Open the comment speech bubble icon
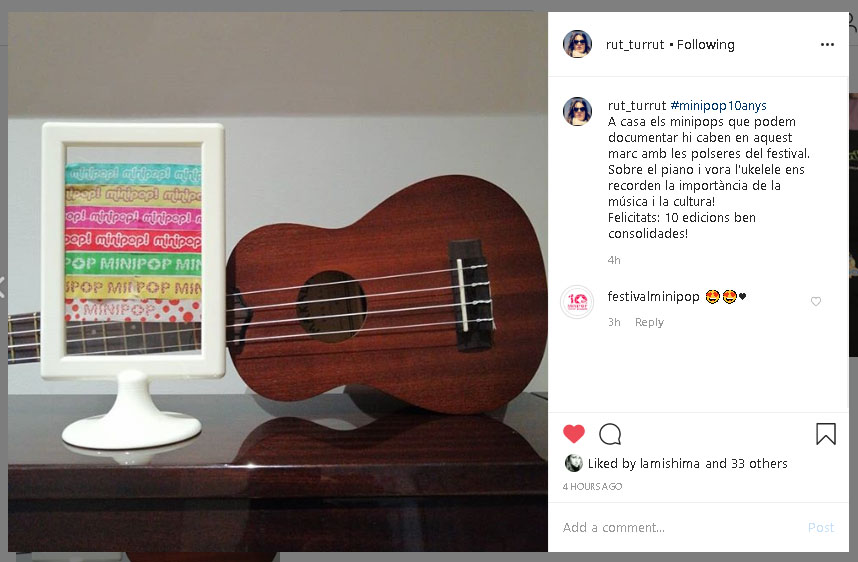 click(610, 434)
